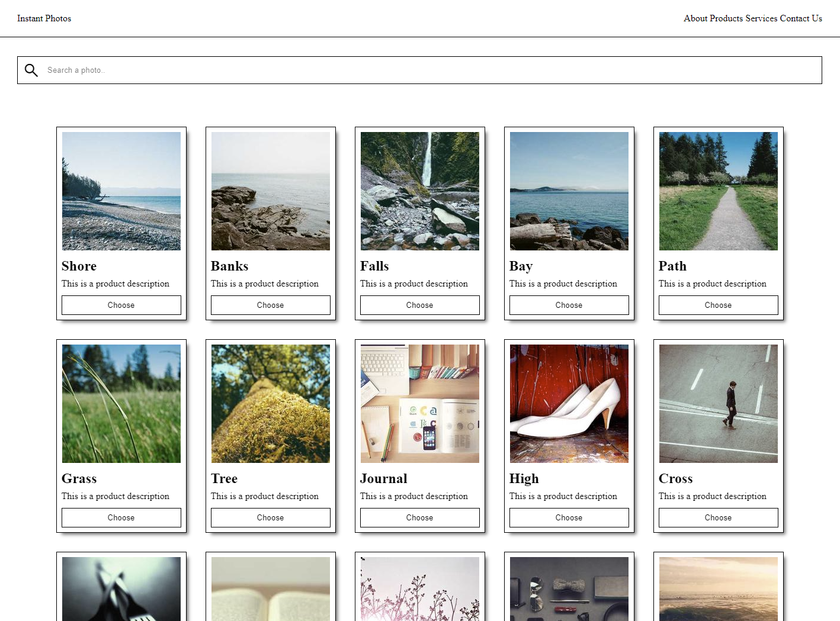
Task: Click the Tree photo thumbnail
Action: click(x=270, y=403)
